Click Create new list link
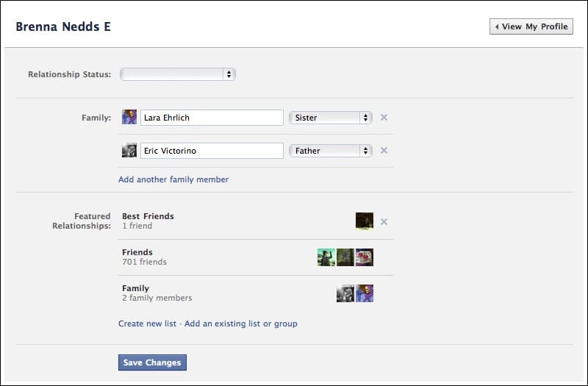 point(147,324)
